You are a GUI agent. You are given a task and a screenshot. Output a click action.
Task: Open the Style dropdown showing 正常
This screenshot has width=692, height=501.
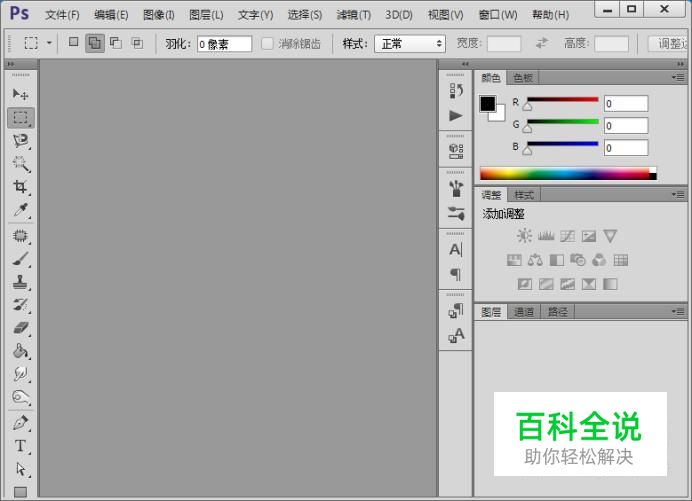(410, 44)
